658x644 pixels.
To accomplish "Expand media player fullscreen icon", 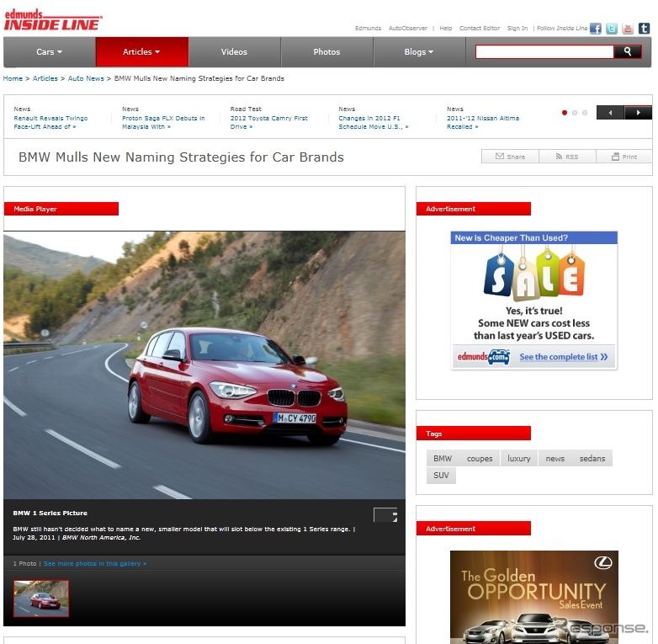I will [x=385, y=514].
